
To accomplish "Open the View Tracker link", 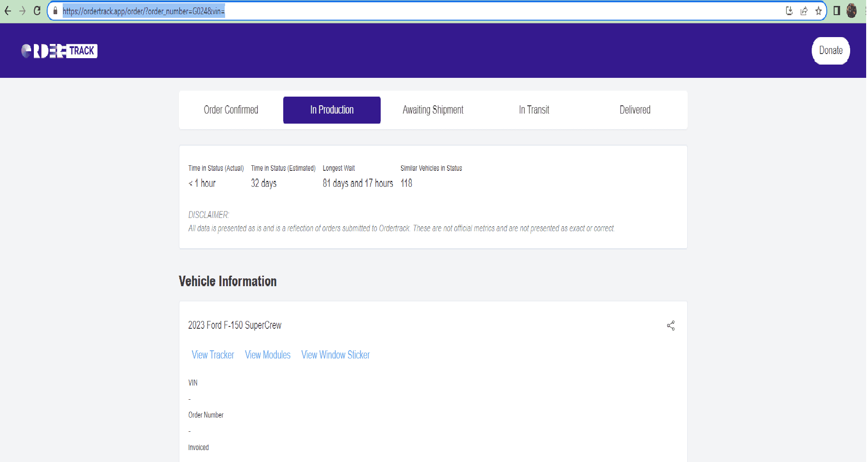I will [213, 355].
